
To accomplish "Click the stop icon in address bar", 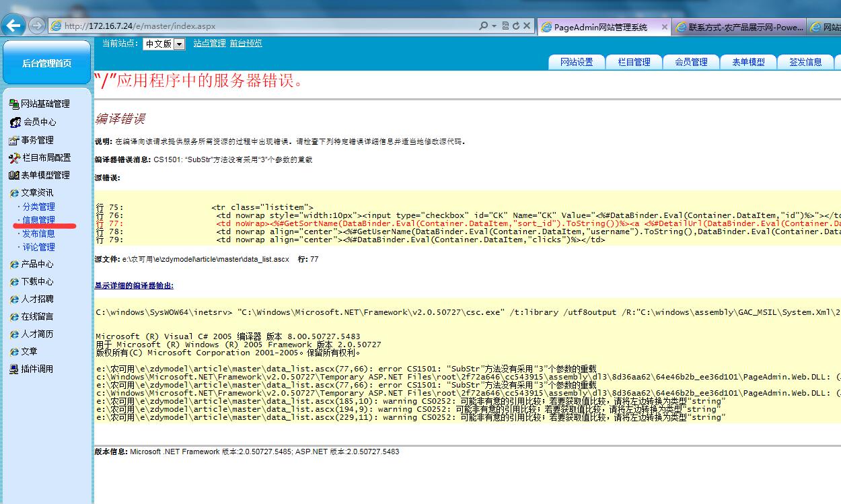I will [x=527, y=26].
